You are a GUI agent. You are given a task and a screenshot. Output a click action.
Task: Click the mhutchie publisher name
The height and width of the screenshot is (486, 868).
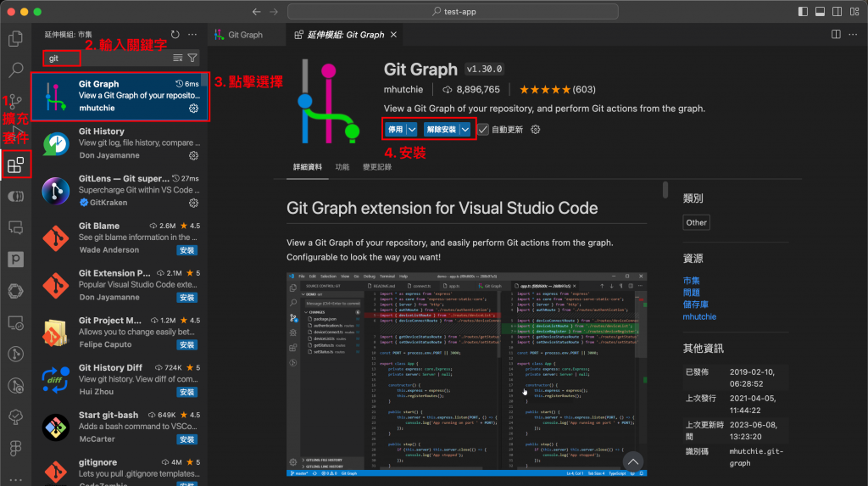[x=403, y=89]
